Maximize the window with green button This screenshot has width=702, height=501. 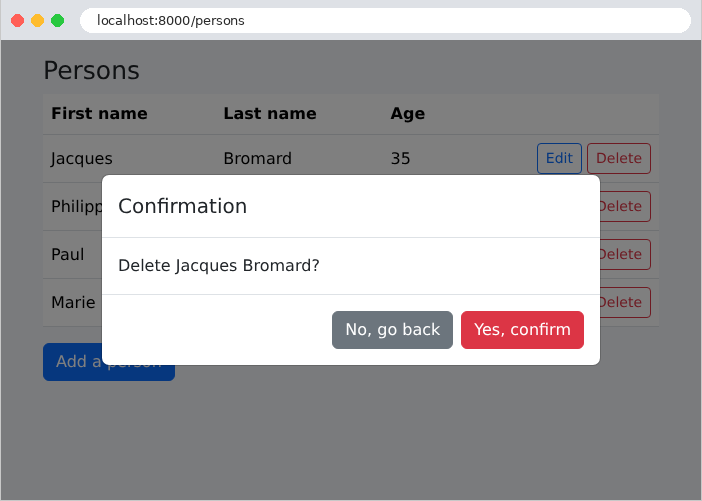tap(57, 21)
